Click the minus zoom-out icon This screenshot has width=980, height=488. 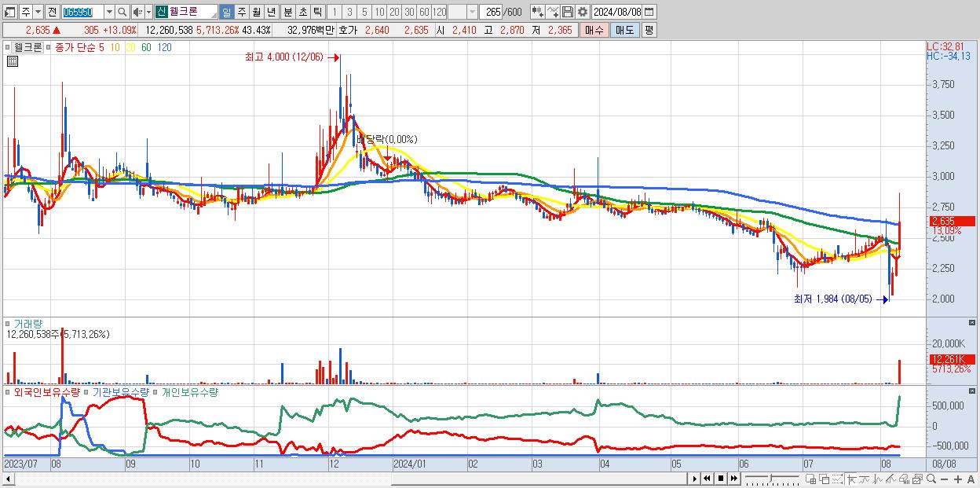pos(944,479)
